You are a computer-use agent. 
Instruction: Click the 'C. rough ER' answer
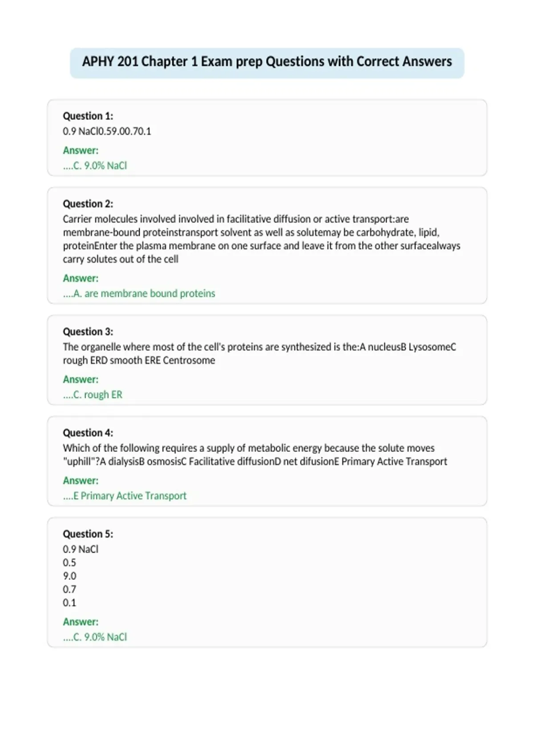(x=93, y=394)
